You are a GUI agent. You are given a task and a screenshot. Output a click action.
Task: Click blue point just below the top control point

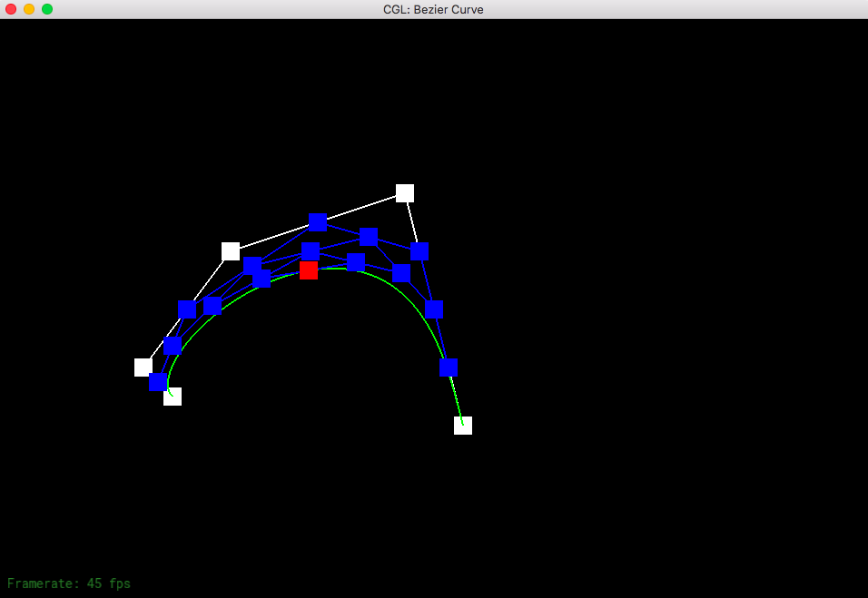point(419,251)
